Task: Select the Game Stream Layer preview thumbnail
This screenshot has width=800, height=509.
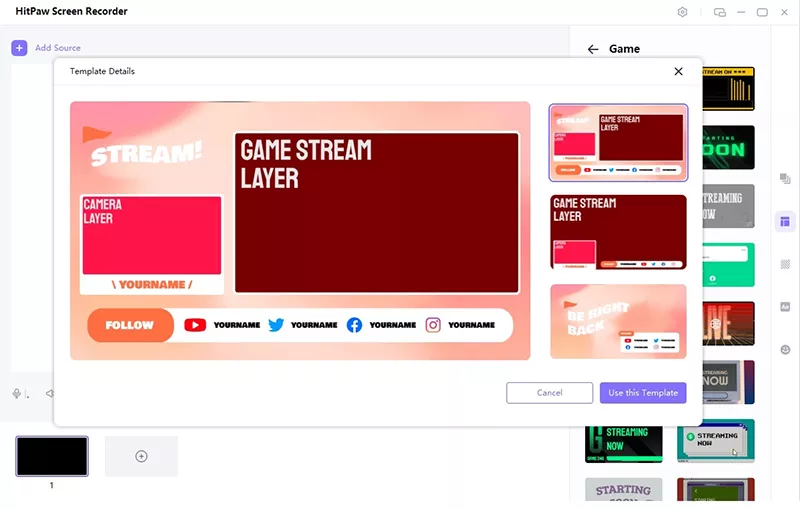Action: (618, 232)
